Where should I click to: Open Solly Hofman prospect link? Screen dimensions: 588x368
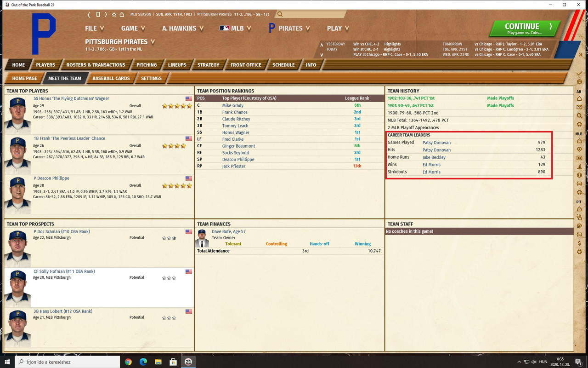(64, 271)
